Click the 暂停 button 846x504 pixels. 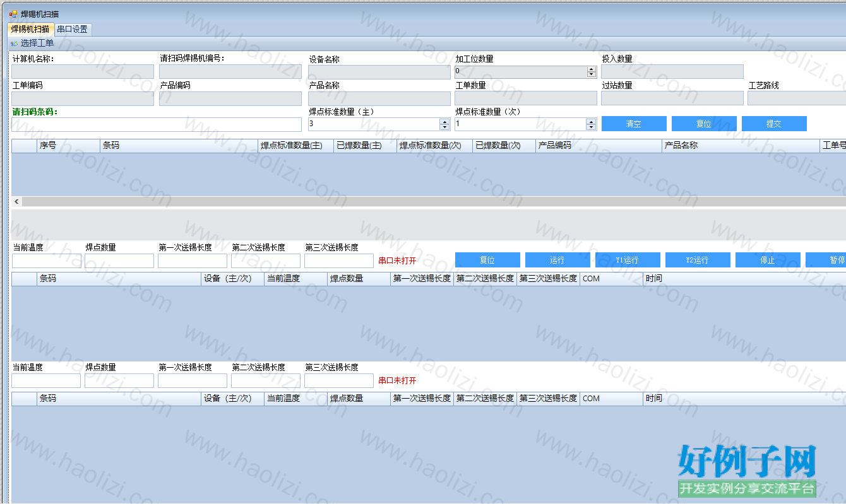click(x=826, y=260)
